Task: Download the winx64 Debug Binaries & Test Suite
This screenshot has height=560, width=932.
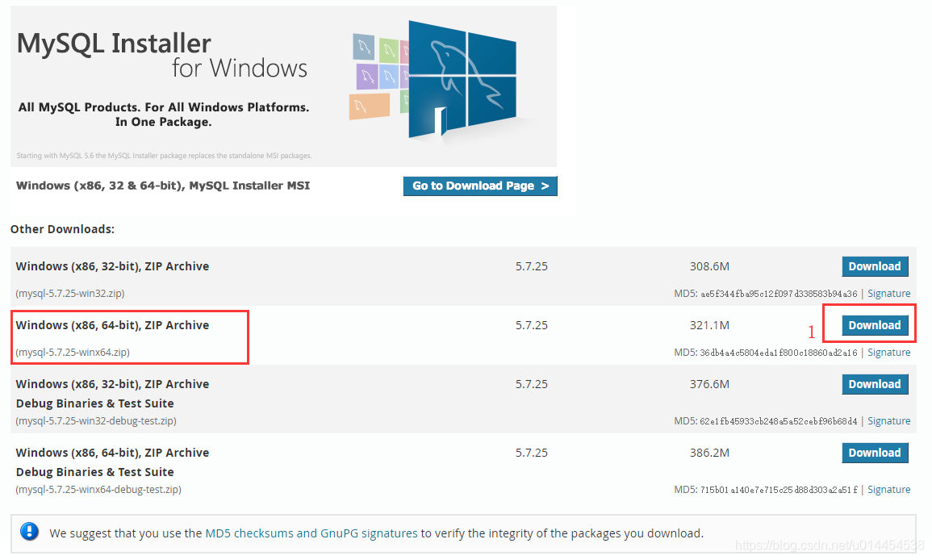Action: pyautogui.click(x=875, y=453)
